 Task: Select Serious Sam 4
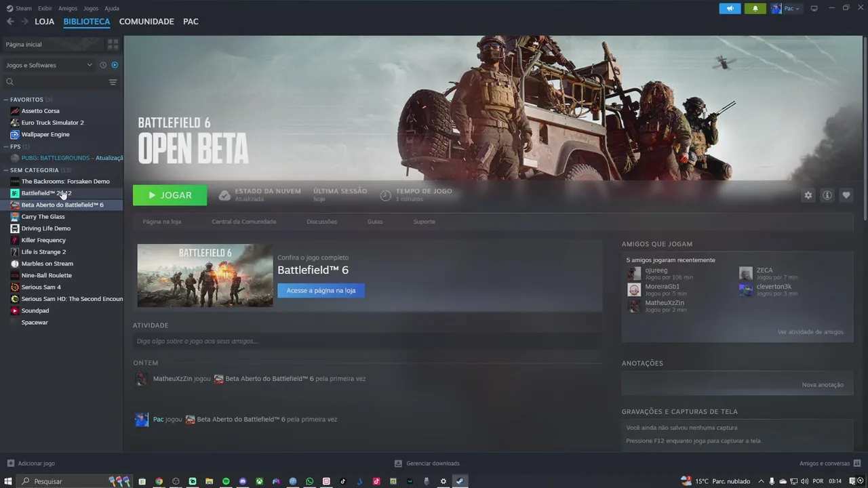point(41,287)
